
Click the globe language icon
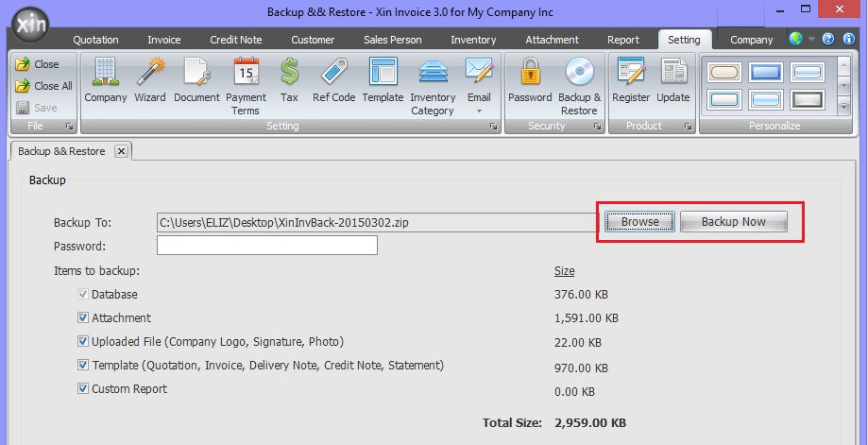pos(795,39)
